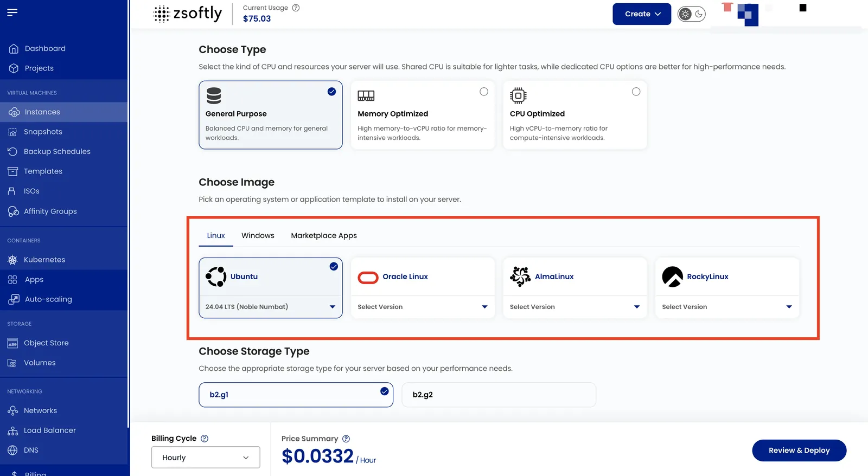
Task: Select the CPU Optimized radio option
Action: [x=636, y=92]
